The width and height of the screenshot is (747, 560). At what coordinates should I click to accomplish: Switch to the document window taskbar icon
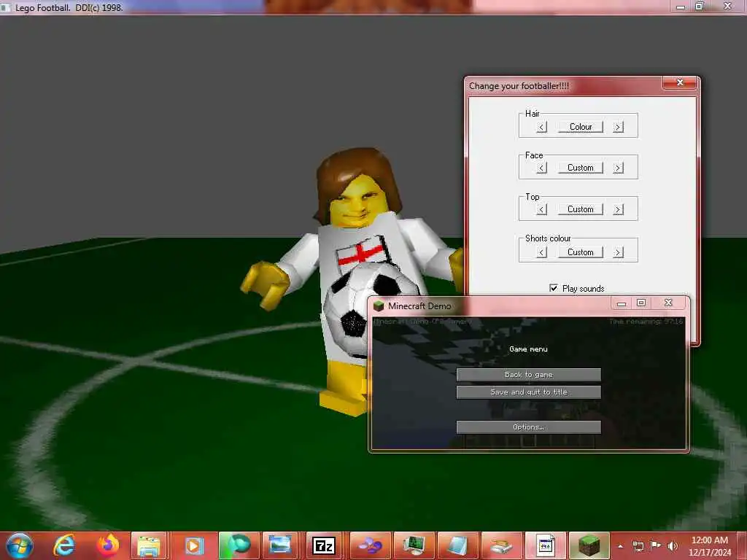pos(544,545)
